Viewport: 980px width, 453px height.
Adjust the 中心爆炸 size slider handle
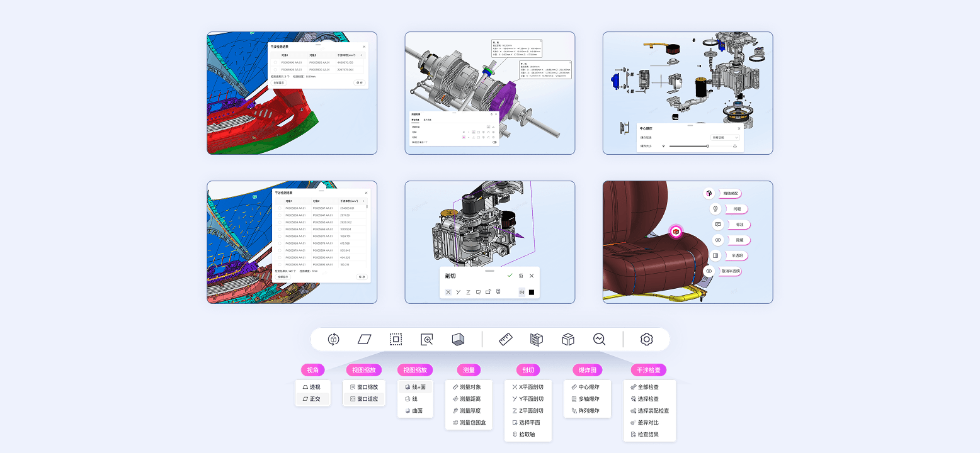pos(707,146)
